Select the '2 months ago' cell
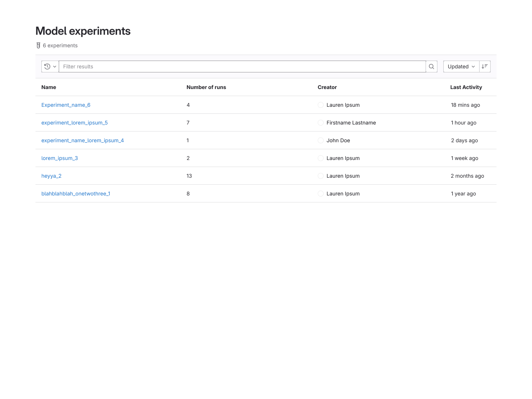This screenshot has width=532, height=399. pyautogui.click(x=467, y=176)
